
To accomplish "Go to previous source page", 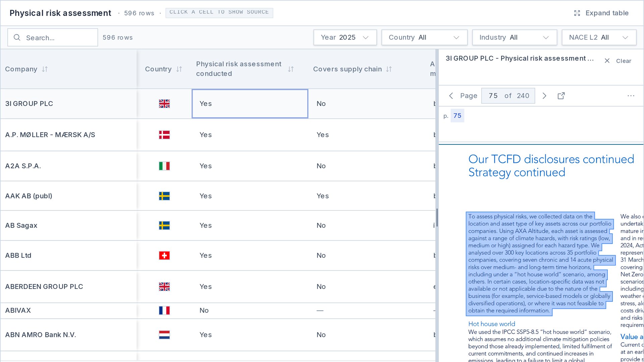I will tap(451, 96).
